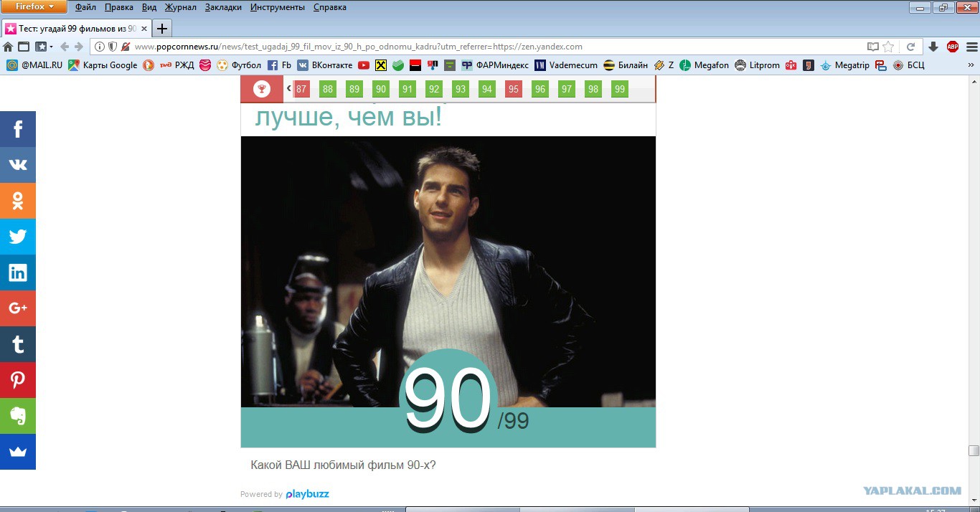Navigate back in browser history
The height and width of the screenshot is (512, 980).
coord(65,47)
